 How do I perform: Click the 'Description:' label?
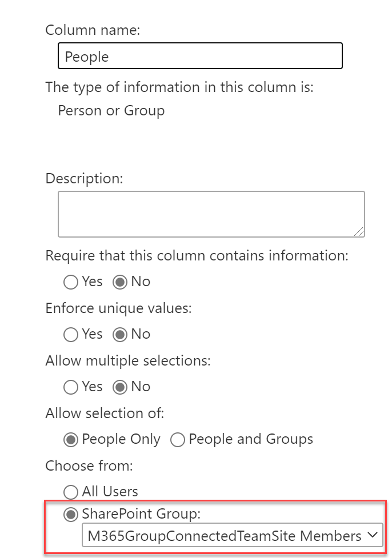[x=84, y=178]
